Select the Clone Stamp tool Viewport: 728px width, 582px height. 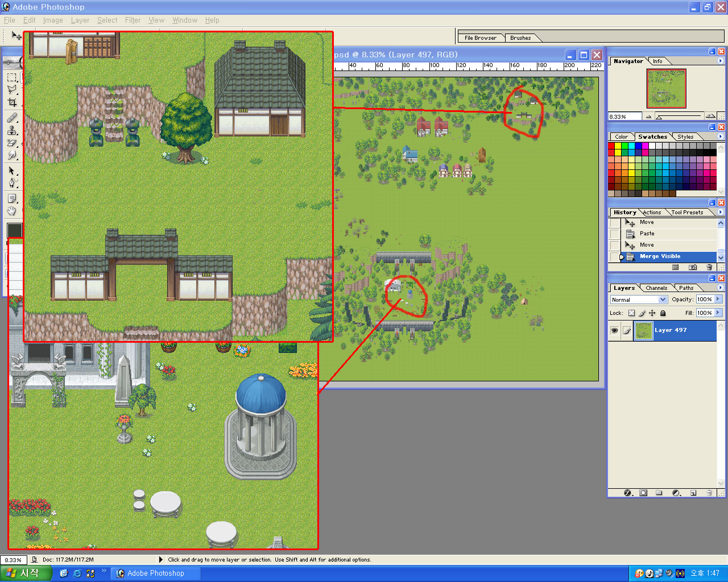[x=12, y=130]
